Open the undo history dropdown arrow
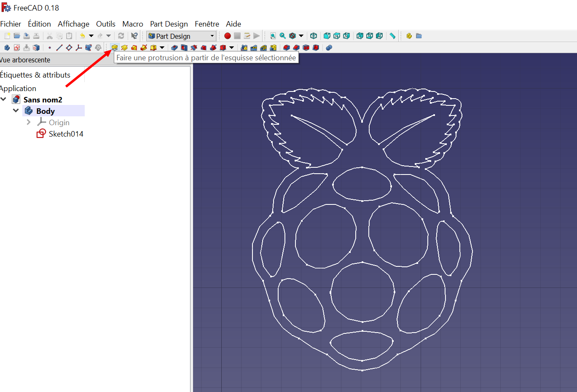577x392 pixels. 91,36
